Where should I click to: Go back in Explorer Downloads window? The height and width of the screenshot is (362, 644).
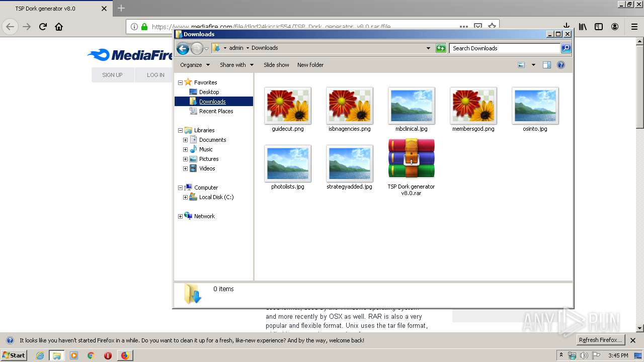click(183, 48)
